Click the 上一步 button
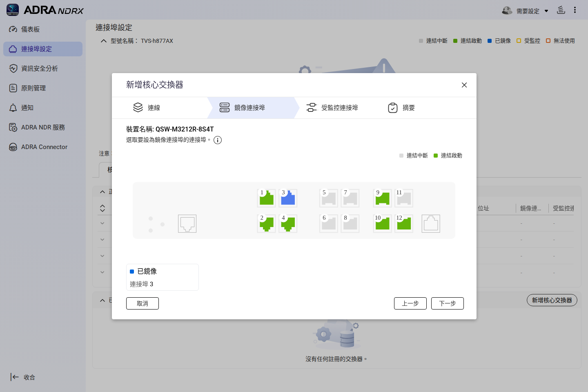Viewport: 588px width, 392px height. (x=410, y=303)
